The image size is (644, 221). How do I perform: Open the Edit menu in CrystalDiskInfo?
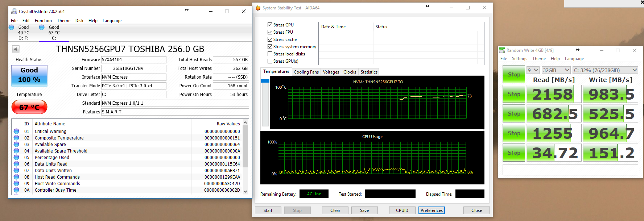(x=26, y=21)
